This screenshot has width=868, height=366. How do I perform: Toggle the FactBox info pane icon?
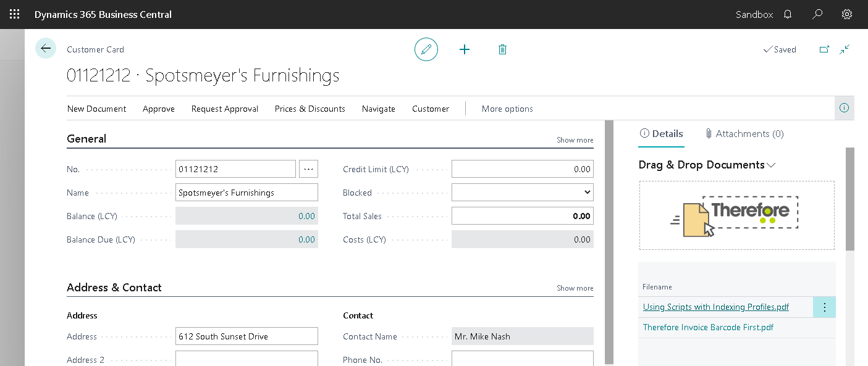point(844,108)
